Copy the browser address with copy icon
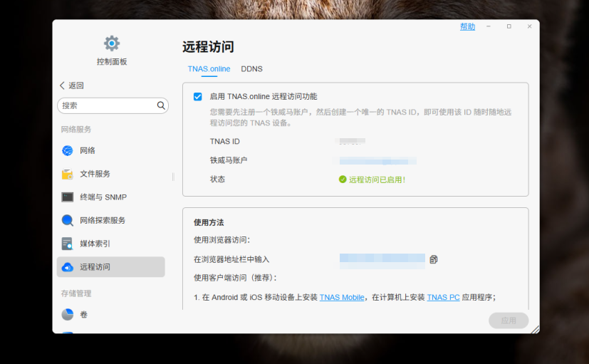Image resolution: width=589 pixels, height=364 pixels. click(x=433, y=259)
